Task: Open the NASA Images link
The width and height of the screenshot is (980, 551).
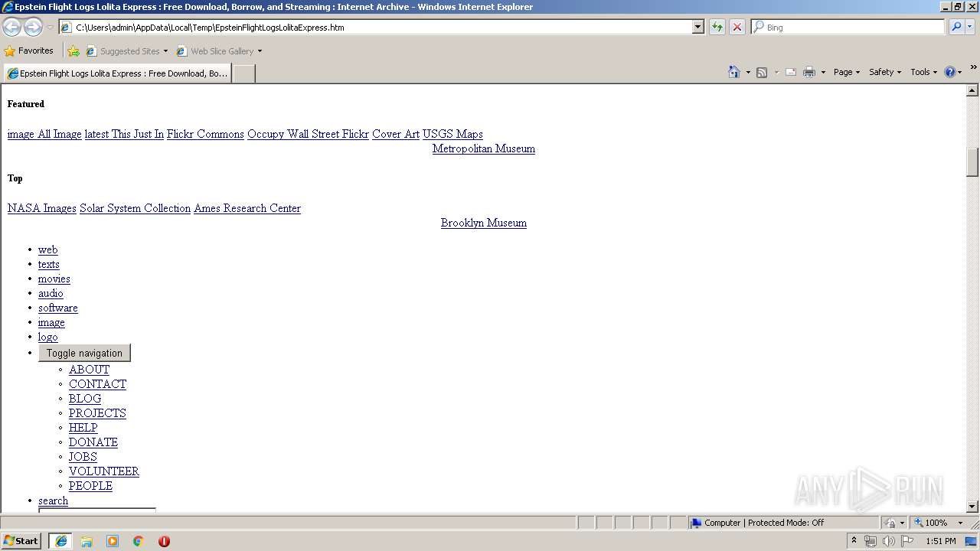Action: (42, 208)
